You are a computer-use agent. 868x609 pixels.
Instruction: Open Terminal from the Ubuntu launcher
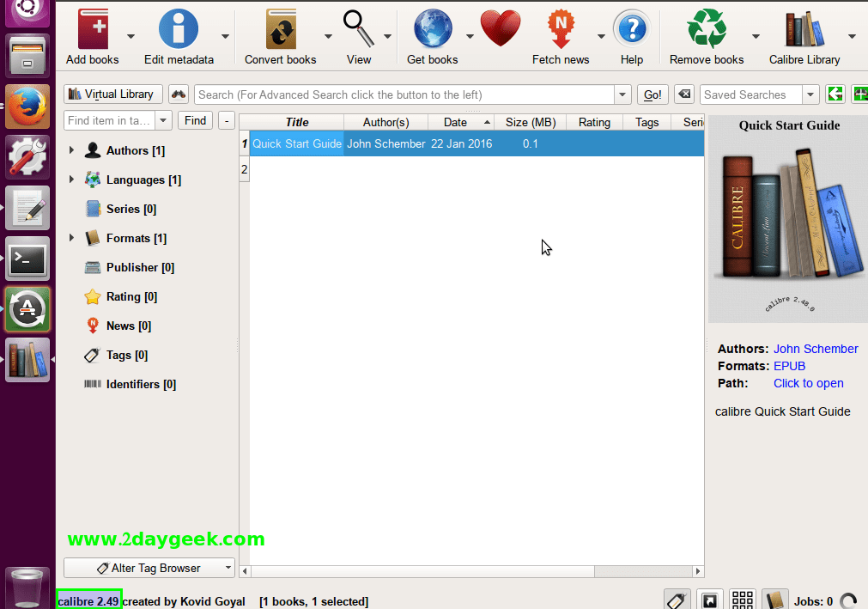pos(27,259)
